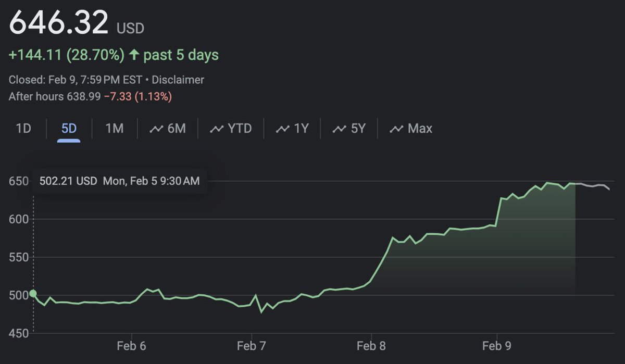Click the sparkline icon beside 6M
Image resolution: width=625 pixels, height=364 pixels.
pos(155,128)
